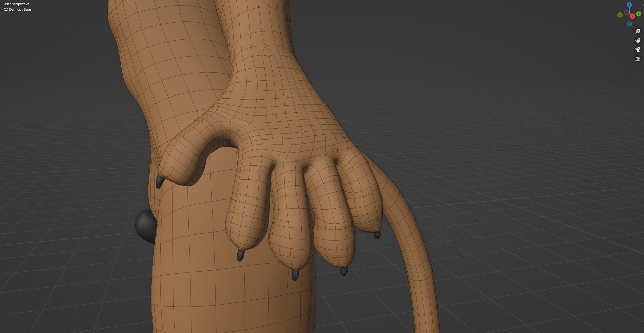Screen dimensions: 644x333
Task: Click the negative X axis hollow circle
Action: point(626,13)
